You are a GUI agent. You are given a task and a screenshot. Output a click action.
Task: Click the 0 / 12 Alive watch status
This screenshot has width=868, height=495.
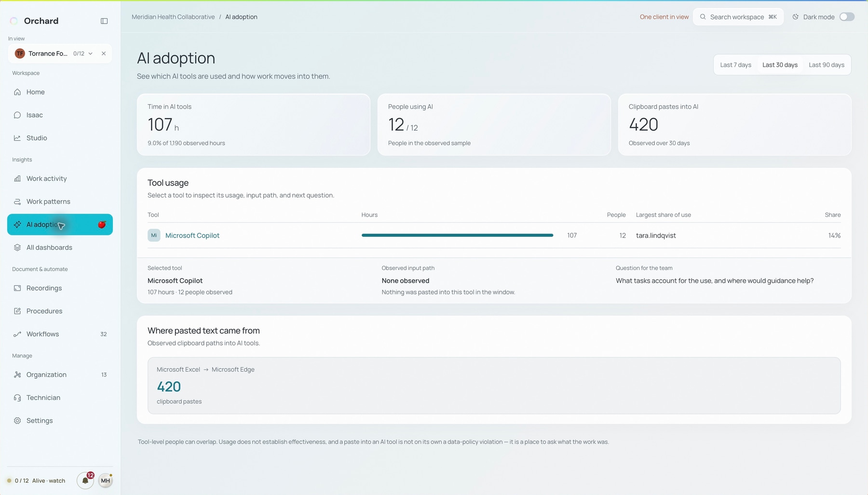(x=36, y=481)
